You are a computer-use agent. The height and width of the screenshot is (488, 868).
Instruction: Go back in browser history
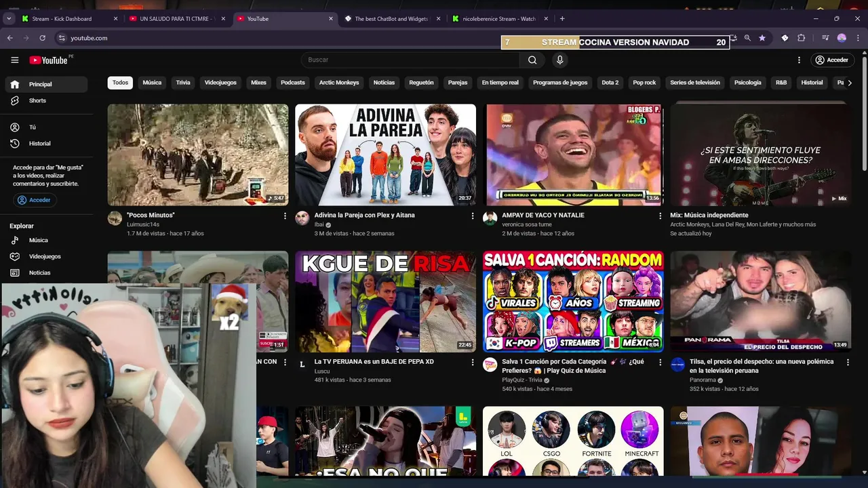click(x=9, y=38)
